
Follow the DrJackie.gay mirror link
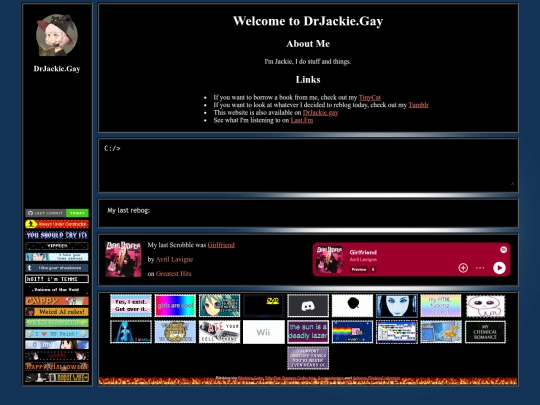(x=320, y=113)
